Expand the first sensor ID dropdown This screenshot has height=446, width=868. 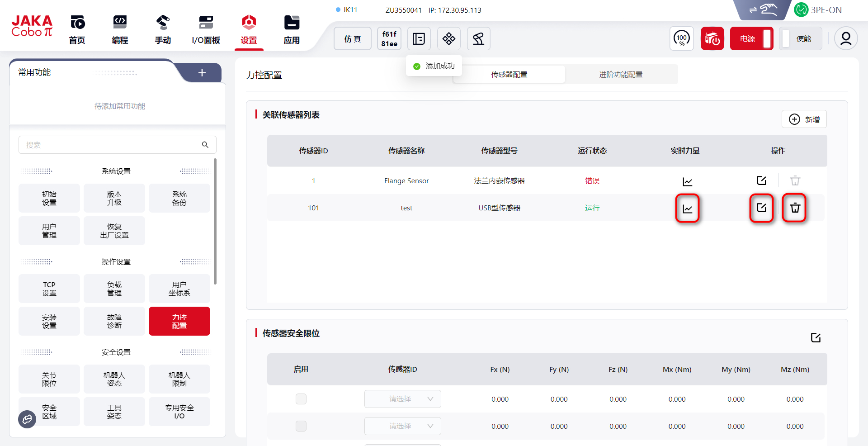click(402, 399)
